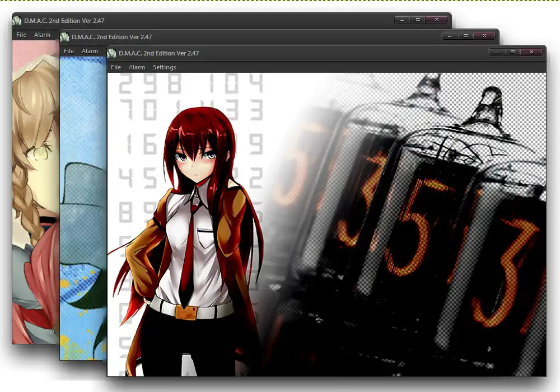
Task: Close the middle D.M.A.C. window
Action: pos(484,36)
